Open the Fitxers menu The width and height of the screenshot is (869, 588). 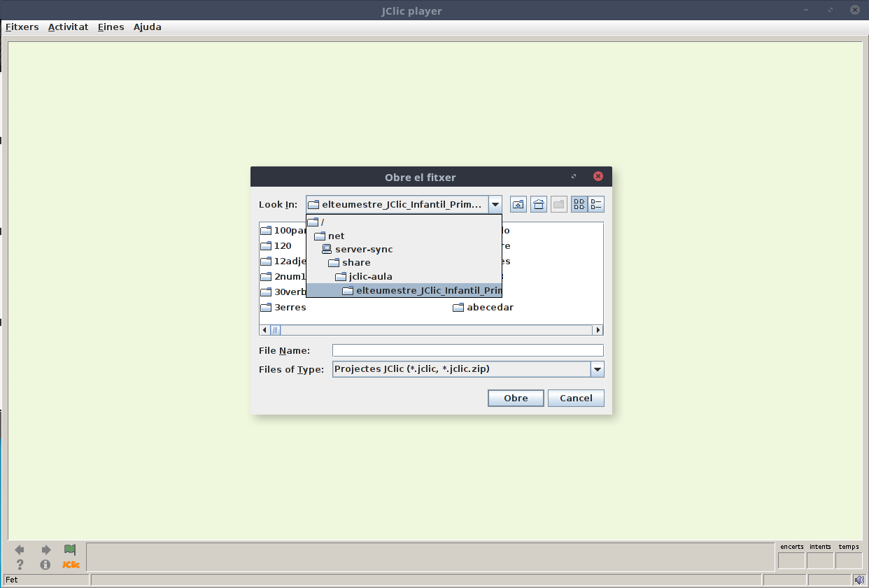[22, 27]
